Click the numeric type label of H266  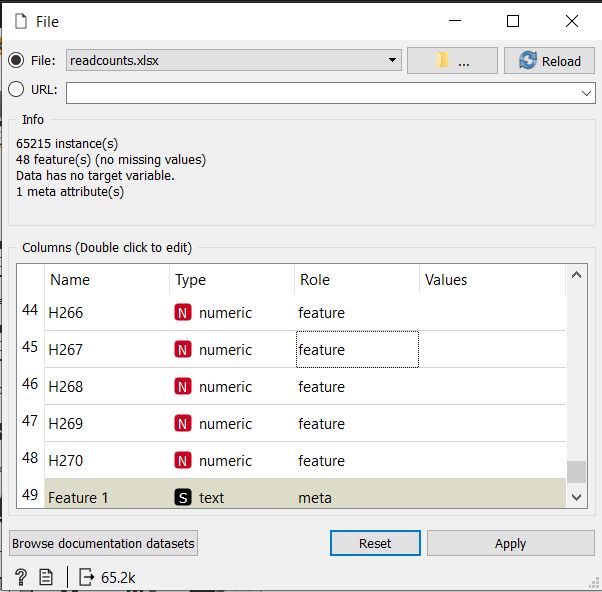(x=225, y=313)
